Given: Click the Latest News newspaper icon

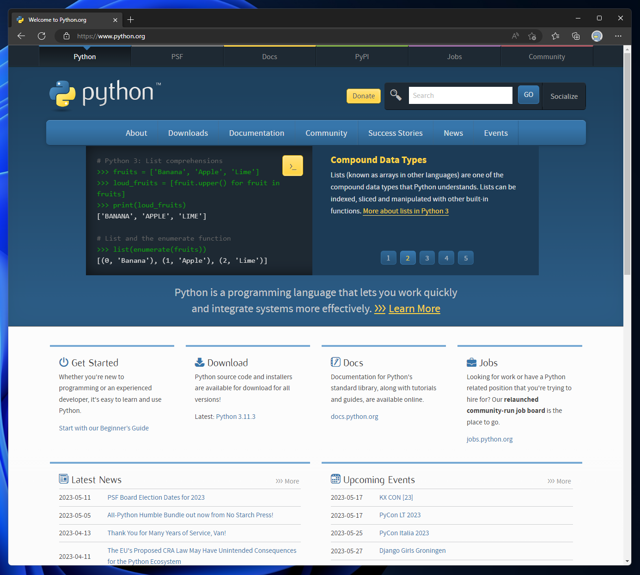Looking at the screenshot, I should pos(63,479).
